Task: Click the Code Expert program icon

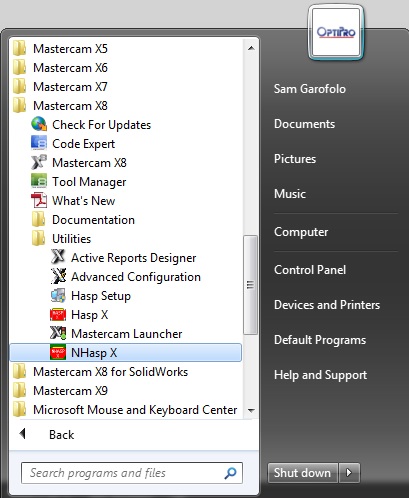Action: click(x=39, y=143)
